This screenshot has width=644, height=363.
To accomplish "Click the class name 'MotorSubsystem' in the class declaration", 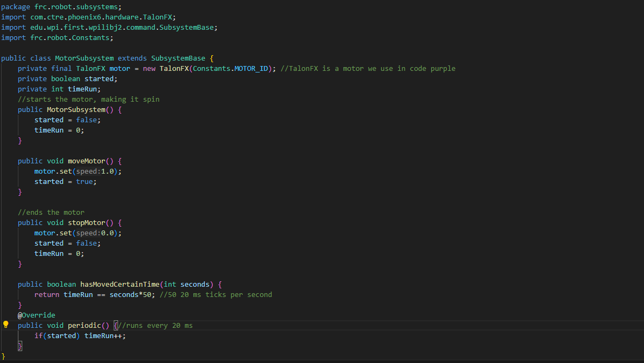I will coord(84,58).
